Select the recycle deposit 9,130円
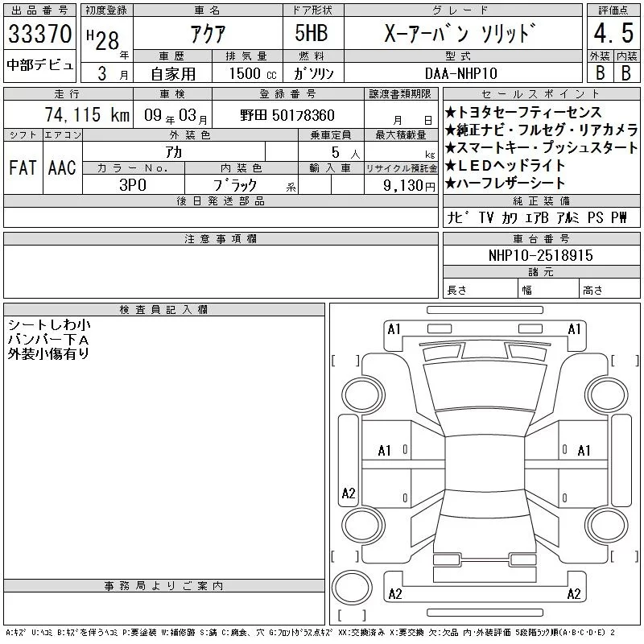644x644 pixels. click(x=409, y=185)
